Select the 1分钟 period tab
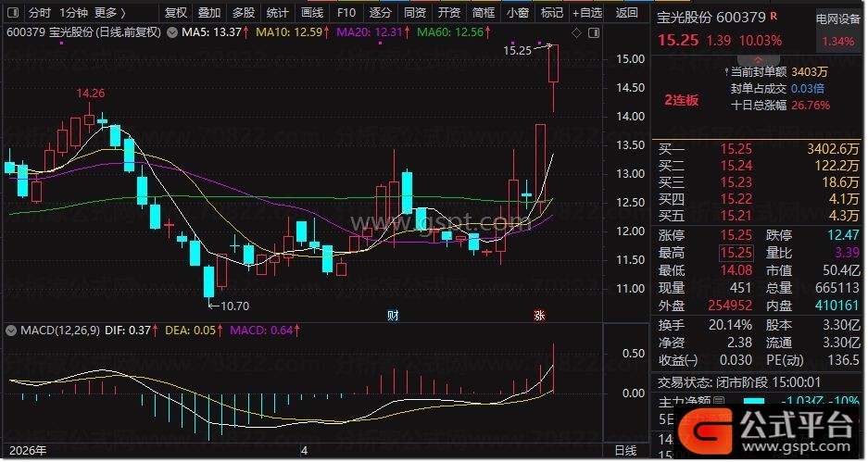The height and width of the screenshot is (462, 868). tap(74, 13)
